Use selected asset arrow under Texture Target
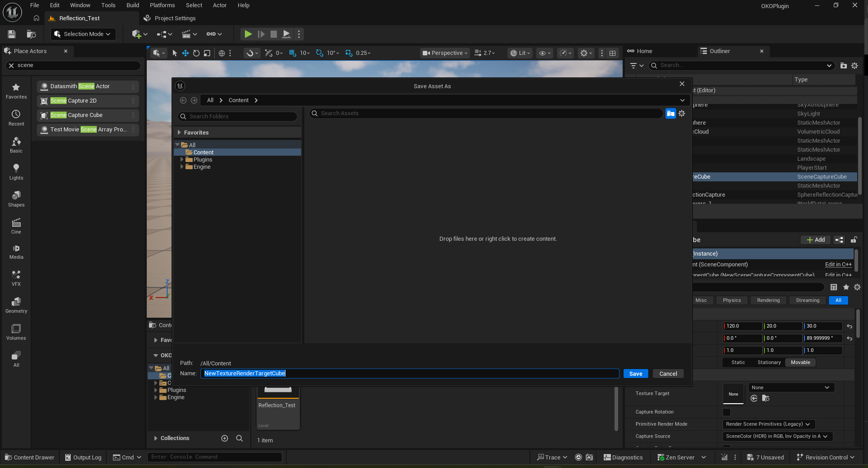This screenshot has height=468, width=868. click(754, 398)
